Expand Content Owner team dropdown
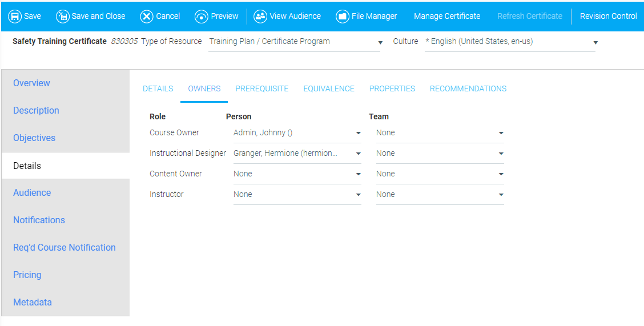The image size is (644, 326). (501, 174)
